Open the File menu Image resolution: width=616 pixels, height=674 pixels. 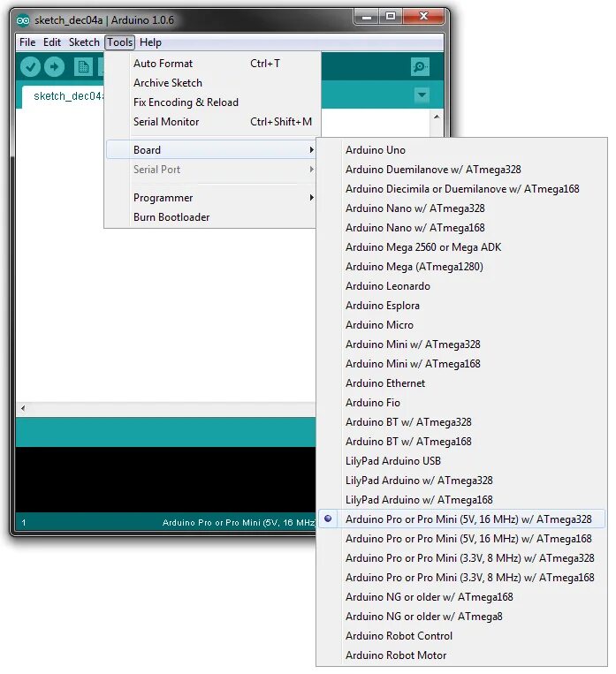27,42
